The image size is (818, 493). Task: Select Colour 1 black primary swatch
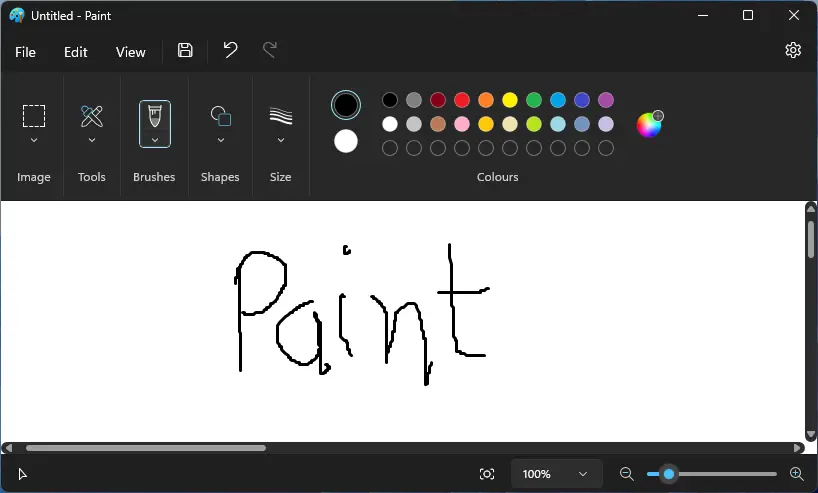click(x=345, y=105)
